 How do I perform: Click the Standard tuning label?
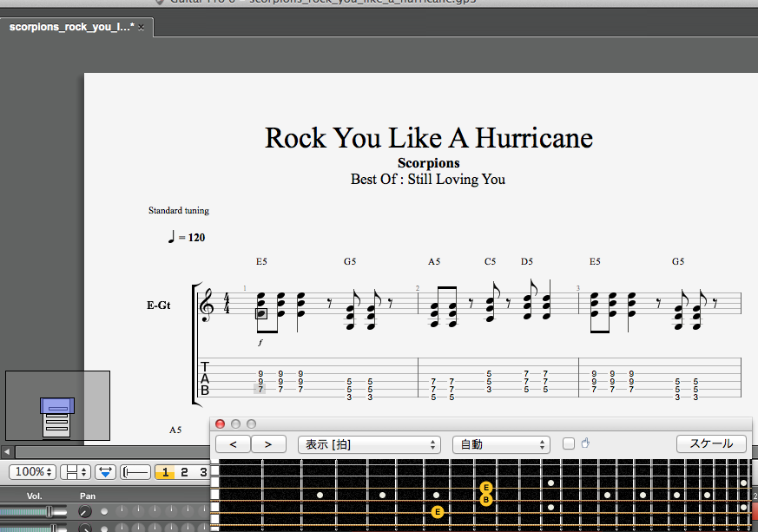178,210
